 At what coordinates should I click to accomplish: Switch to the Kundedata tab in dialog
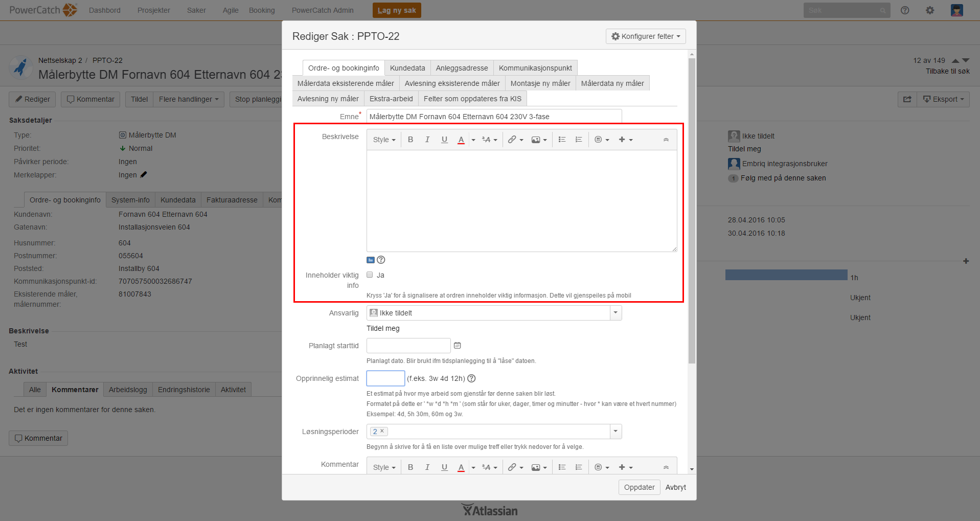(407, 68)
